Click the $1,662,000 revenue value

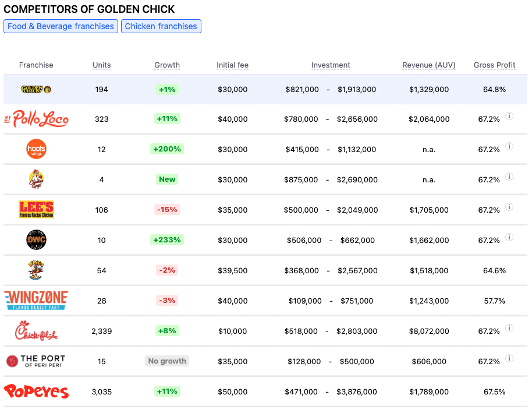pyautogui.click(x=429, y=241)
